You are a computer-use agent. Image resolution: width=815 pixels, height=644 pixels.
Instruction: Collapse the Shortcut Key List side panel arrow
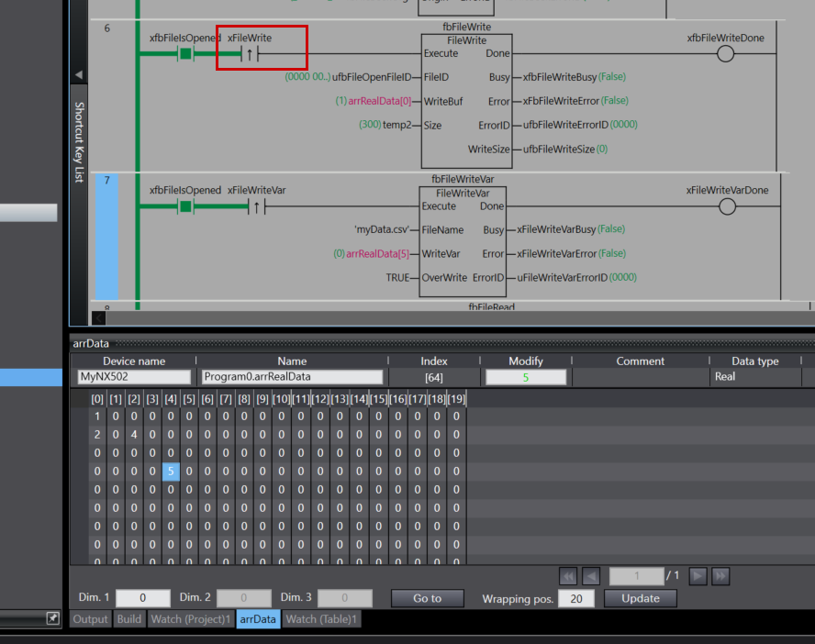pos(79,75)
